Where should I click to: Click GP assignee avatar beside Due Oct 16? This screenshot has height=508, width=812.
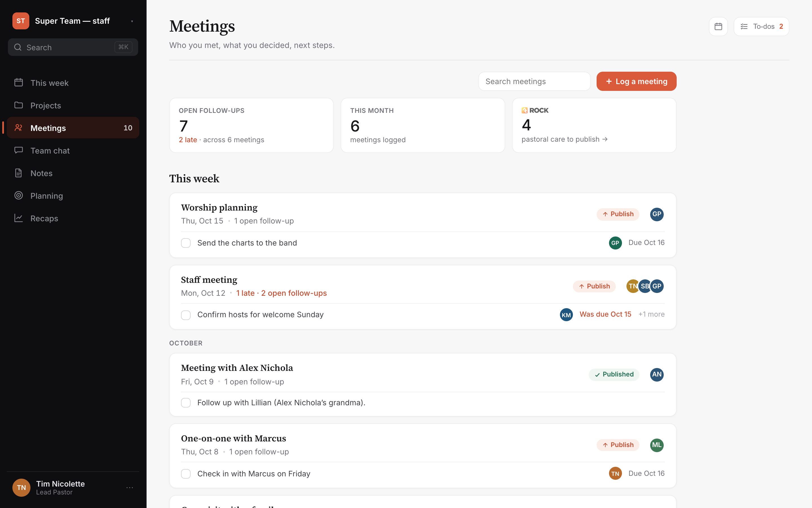[x=615, y=243]
